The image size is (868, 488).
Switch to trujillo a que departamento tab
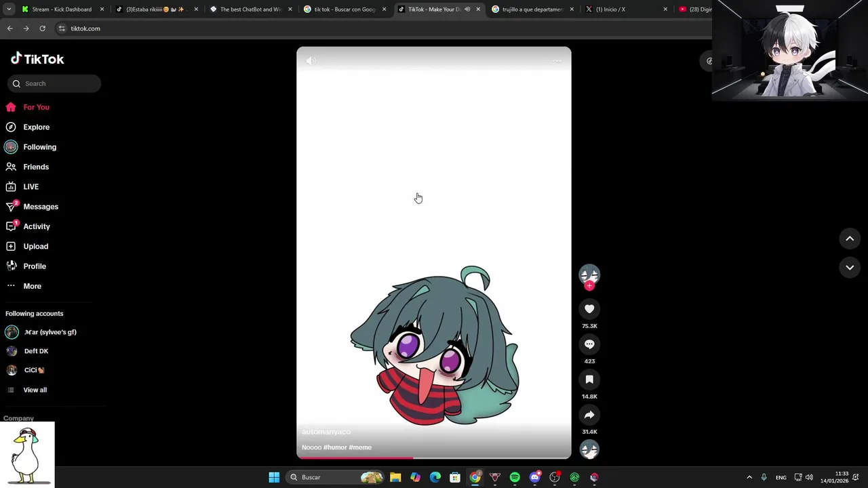532,9
